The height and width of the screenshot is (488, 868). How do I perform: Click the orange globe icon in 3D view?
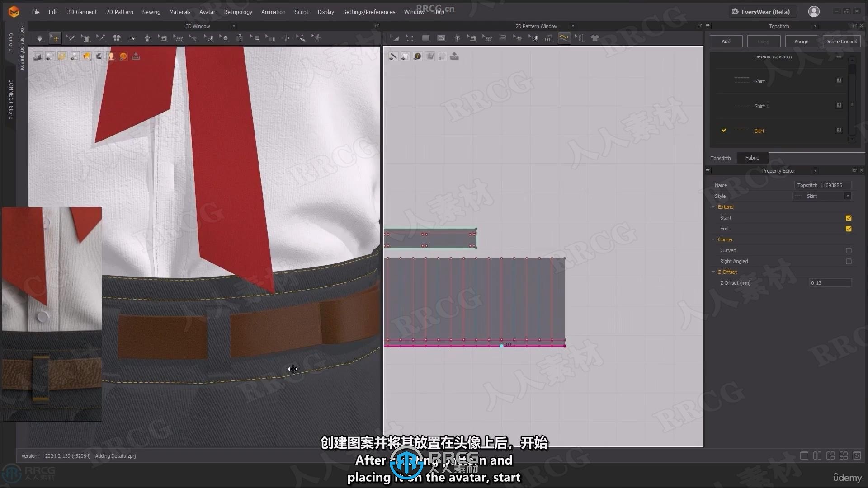123,56
